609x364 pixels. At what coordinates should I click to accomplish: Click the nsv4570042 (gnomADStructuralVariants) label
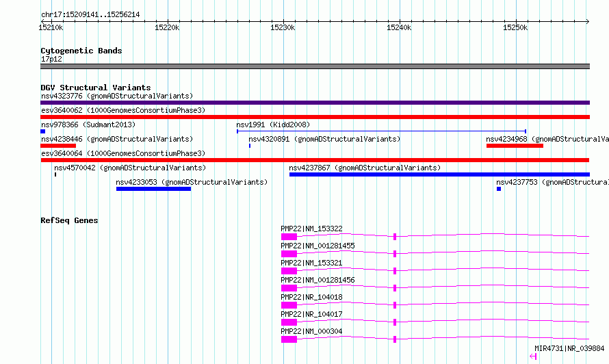[130, 168]
